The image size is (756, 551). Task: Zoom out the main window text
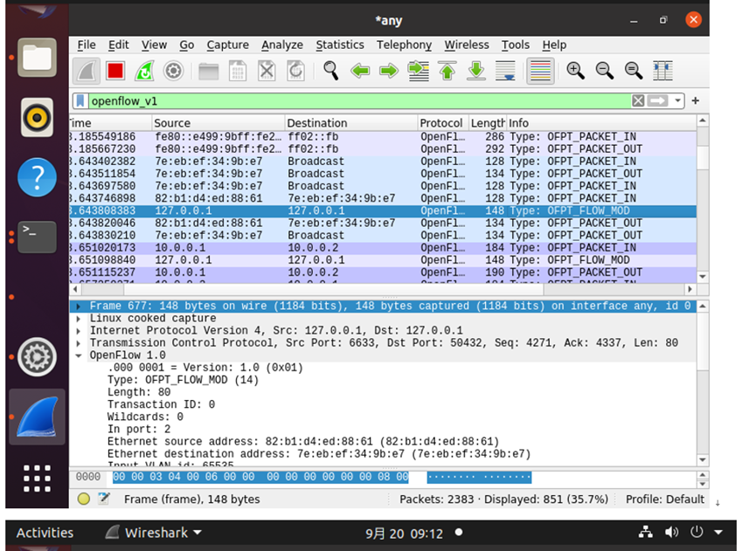pyautogui.click(x=604, y=71)
